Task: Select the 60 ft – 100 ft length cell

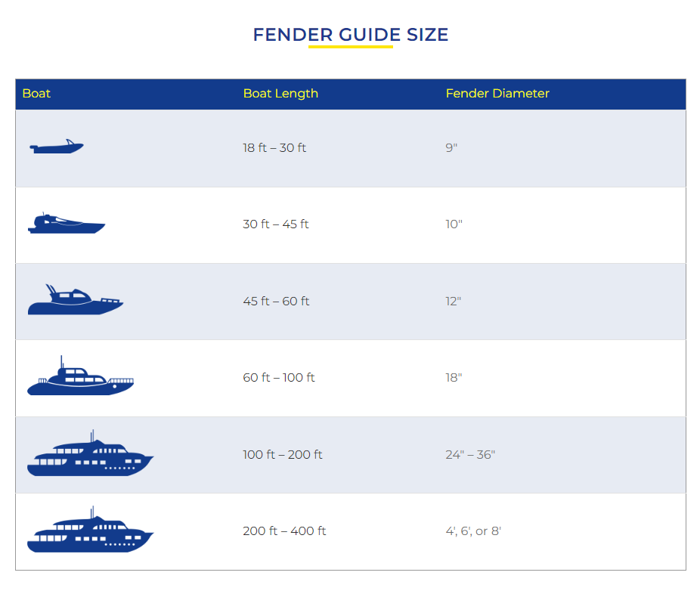Action: click(x=279, y=378)
